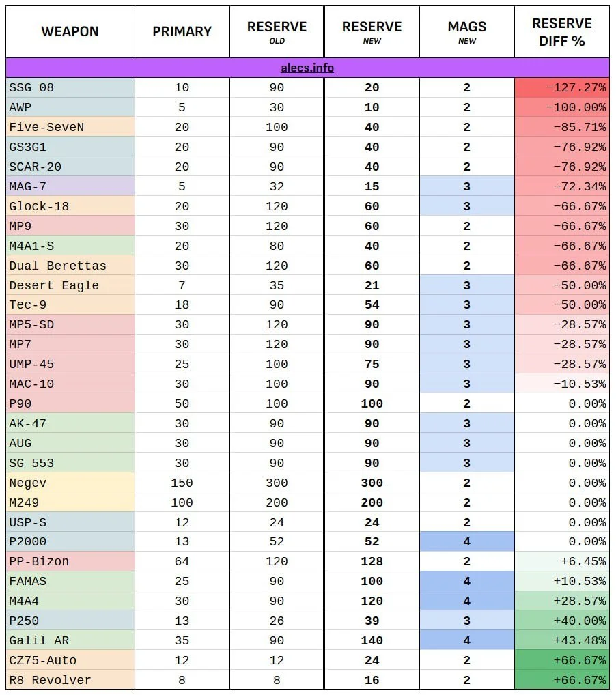Image resolution: width=616 pixels, height=695 pixels.
Task: Click the WEAPON column header
Action: (70, 31)
